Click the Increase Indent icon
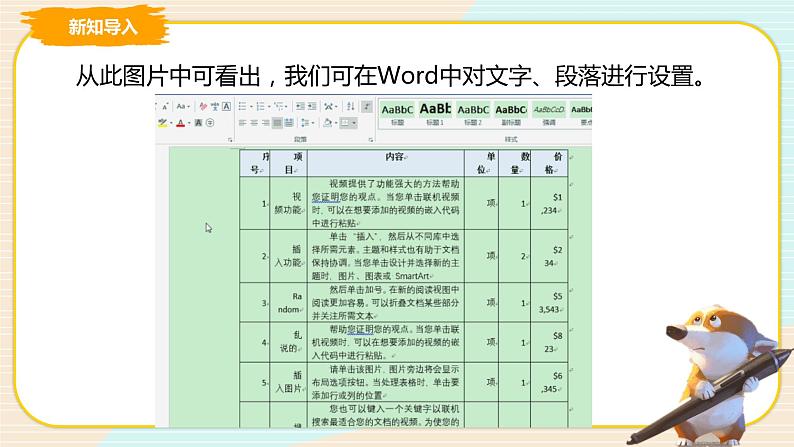This screenshot has width=794, height=447. (312, 106)
